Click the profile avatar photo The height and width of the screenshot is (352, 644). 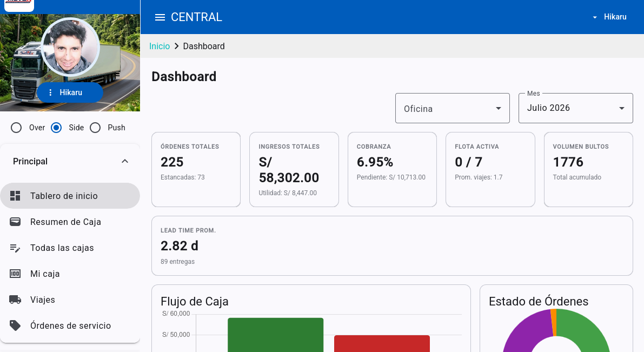click(70, 47)
